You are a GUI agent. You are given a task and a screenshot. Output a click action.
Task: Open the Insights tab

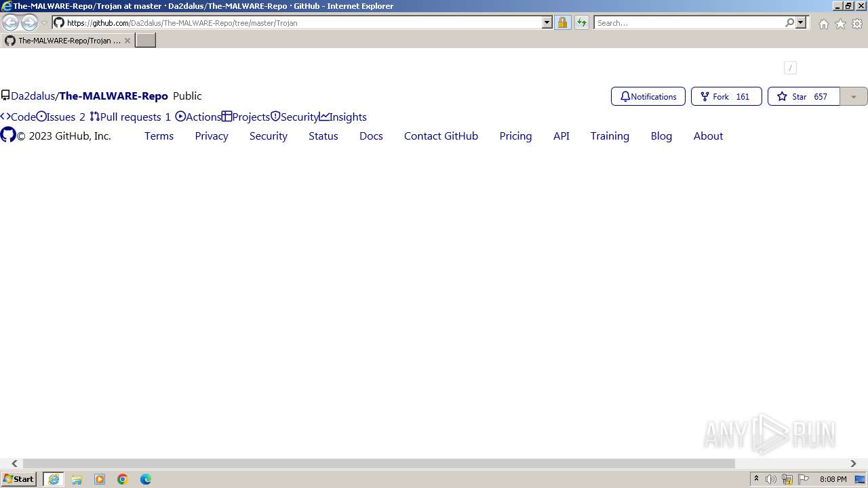343,117
